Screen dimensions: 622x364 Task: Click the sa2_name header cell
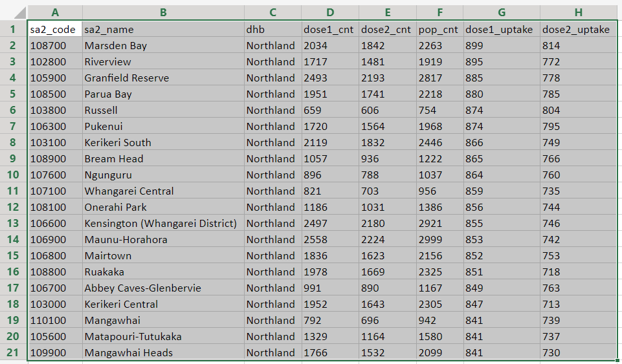point(163,30)
